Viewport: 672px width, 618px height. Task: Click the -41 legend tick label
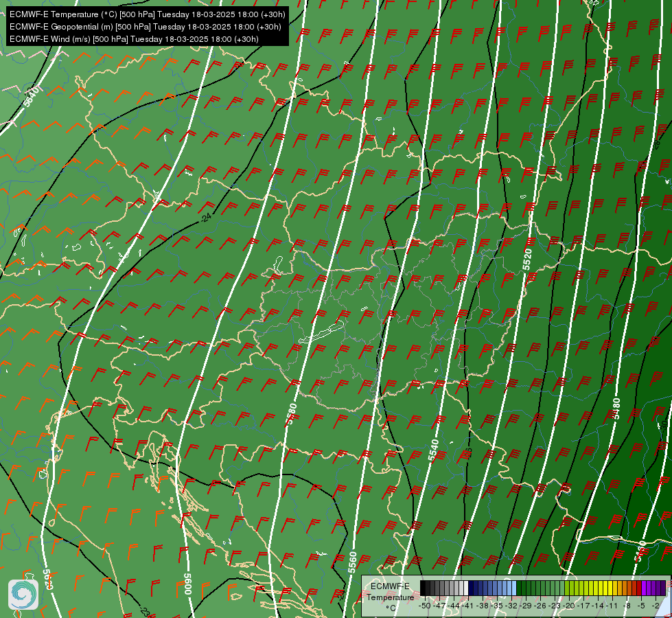(x=467, y=606)
